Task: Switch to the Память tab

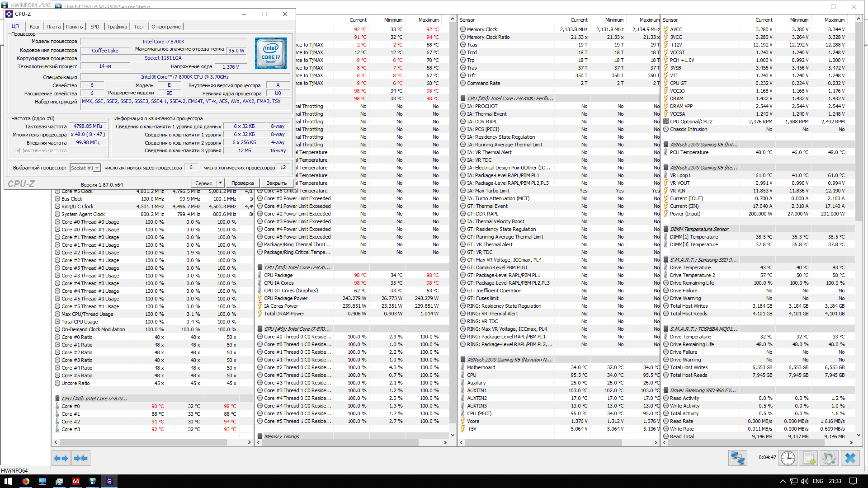Action: pyautogui.click(x=74, y=27)
